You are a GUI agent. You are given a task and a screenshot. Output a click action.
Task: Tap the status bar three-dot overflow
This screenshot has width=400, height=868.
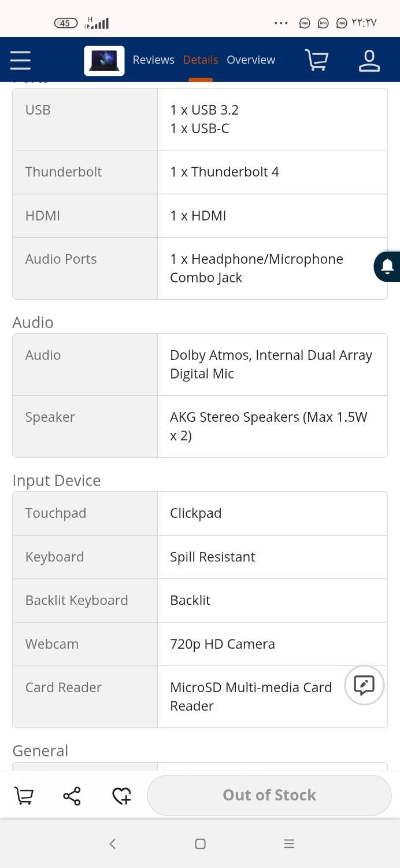point(281,23)
